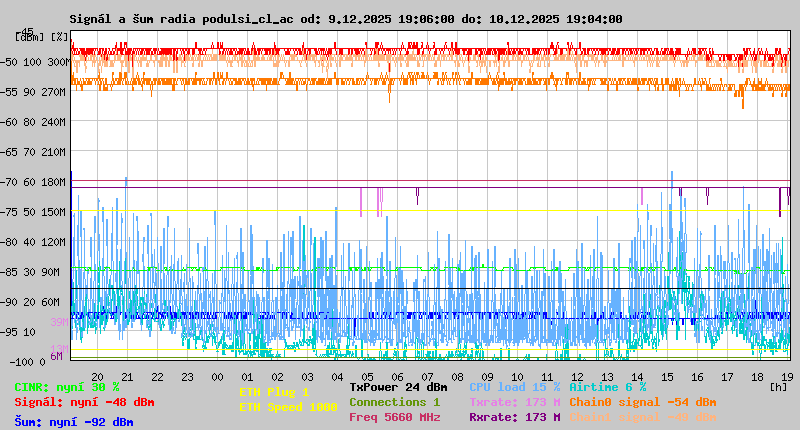Click the Chain0 signal -54 dBm legend entry

[643, 402]
